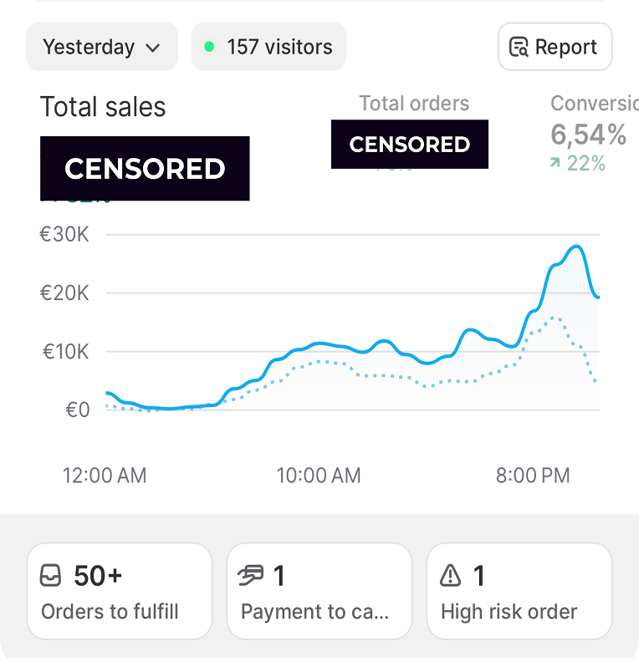
Task: Click the green live visitors dot
Action: [x=209, y=47]
